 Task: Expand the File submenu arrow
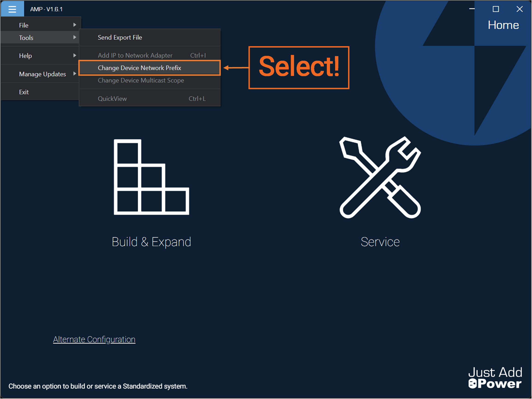(75, 25)
